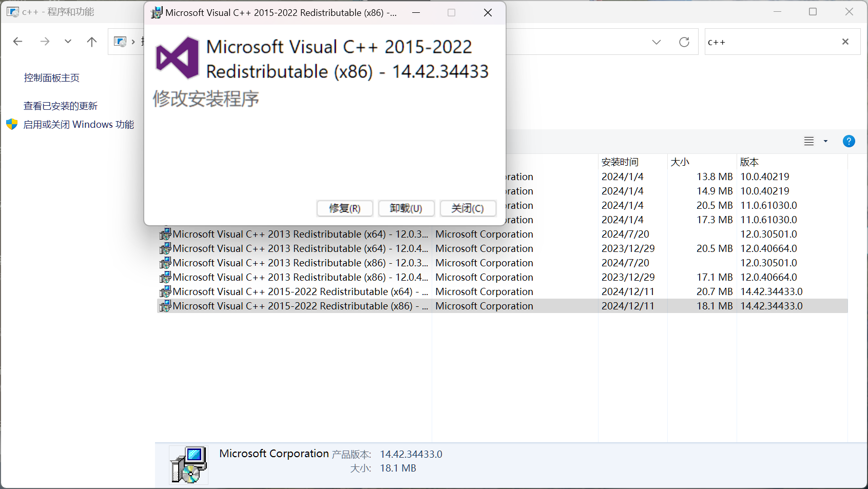Click installer icon of 2013 x86 12.0.4 entry
The height and width of the screenshot is (489, 868).
(x=165, y=278)
